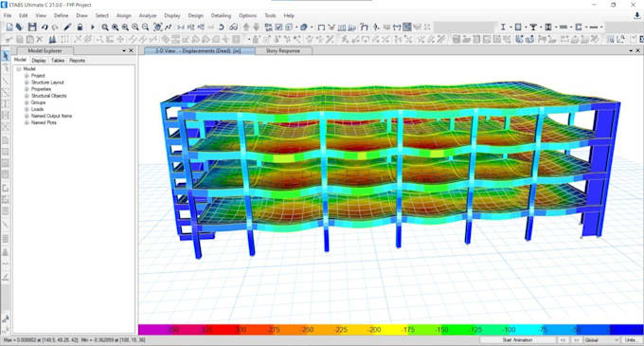
Task: Click the New model blank page icon
Action: (9, 27)
